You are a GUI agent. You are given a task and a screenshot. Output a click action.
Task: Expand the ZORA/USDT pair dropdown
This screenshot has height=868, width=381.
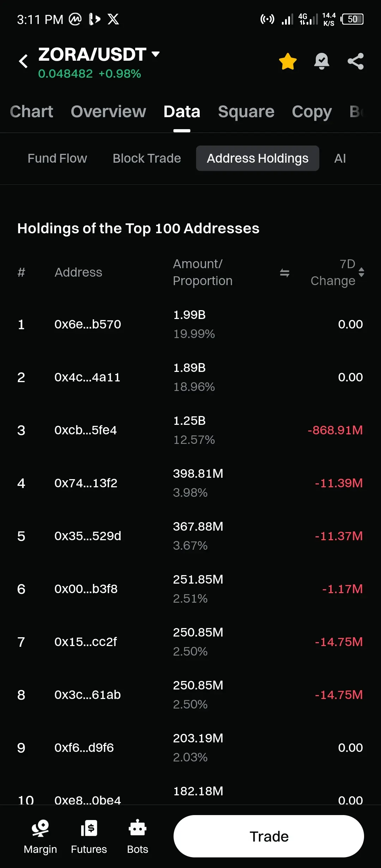155,54
